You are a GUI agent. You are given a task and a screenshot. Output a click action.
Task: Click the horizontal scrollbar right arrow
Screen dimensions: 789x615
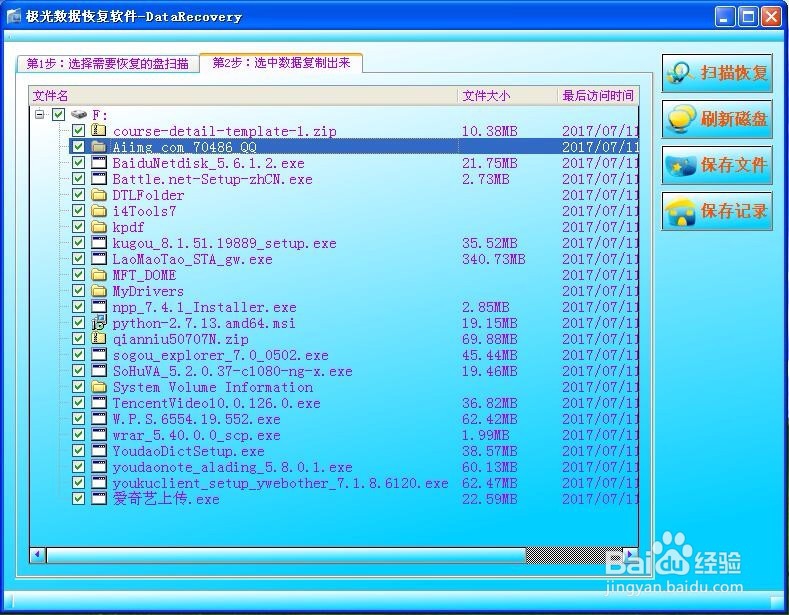click(630, 555)
